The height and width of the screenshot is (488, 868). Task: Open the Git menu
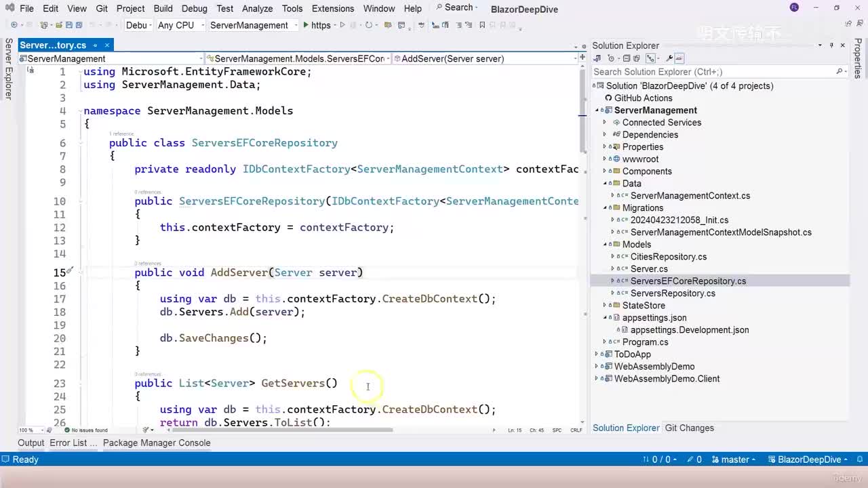102,8
